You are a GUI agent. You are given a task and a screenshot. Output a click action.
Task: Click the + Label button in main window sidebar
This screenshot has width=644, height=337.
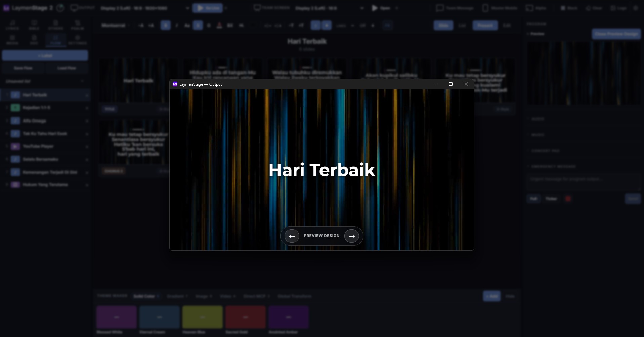pyautogui.click(x=45, y=55)
